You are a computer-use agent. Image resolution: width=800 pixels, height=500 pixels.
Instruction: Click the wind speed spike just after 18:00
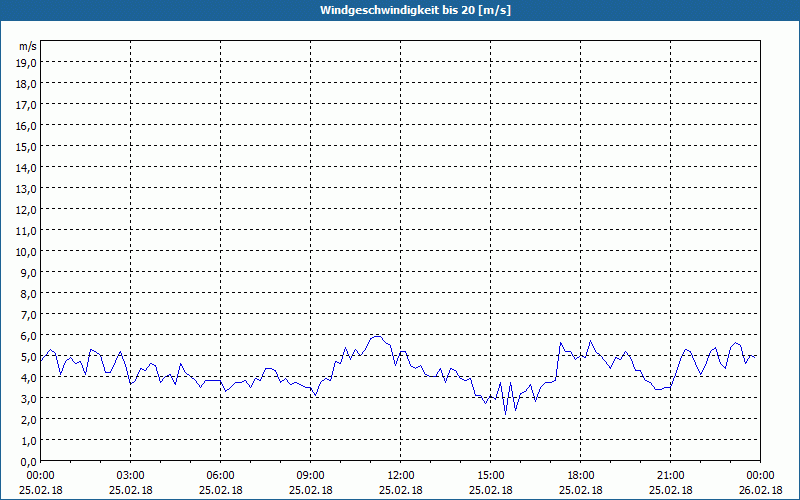[x=590, y=341]
